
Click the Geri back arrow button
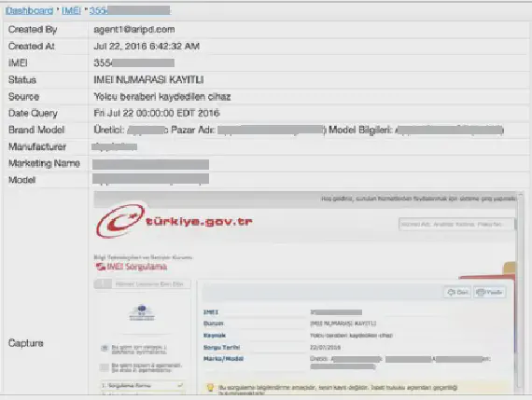coord(457,292)
